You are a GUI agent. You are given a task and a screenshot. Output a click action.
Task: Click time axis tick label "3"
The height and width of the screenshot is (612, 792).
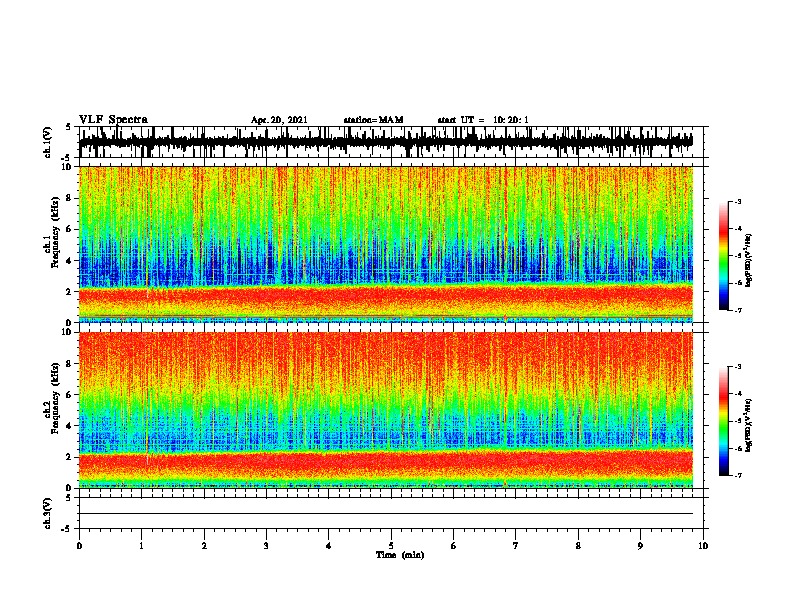click(266, 546)
